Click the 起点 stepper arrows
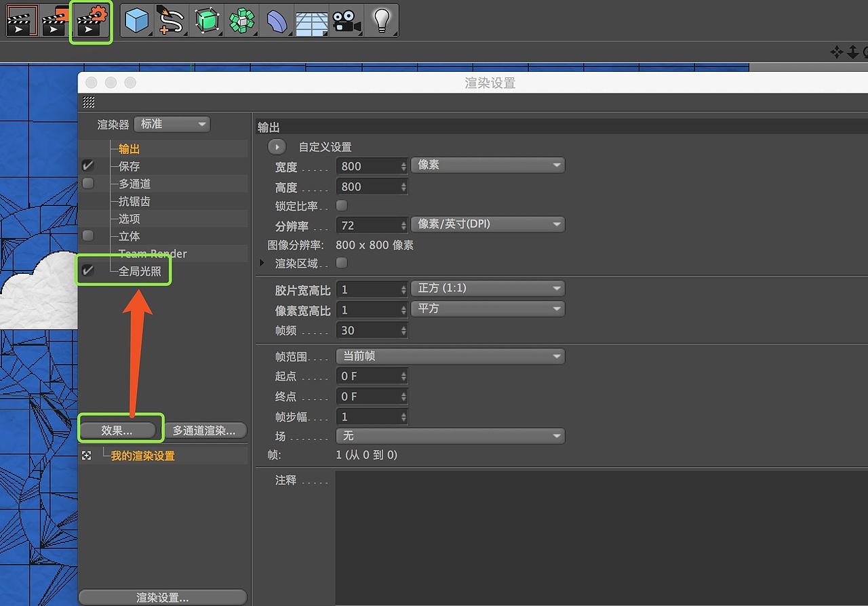 (404, 376)
